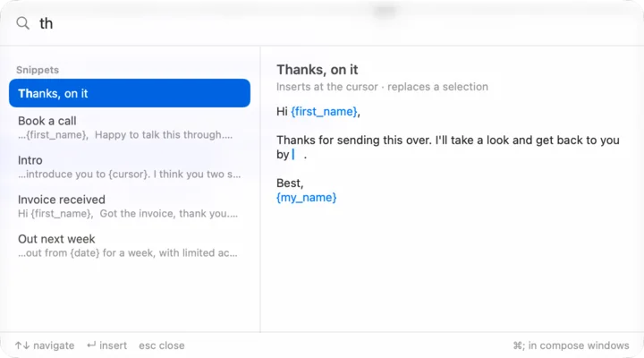
Task: Select the "Book a call" snippet
Action: [x=130, y=127]
